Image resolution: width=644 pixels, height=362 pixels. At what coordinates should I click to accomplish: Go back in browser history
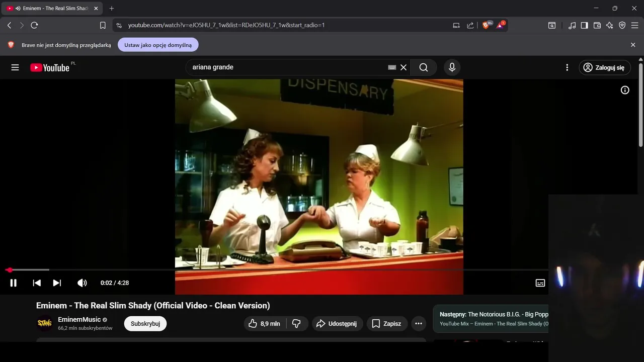[10, 25]
